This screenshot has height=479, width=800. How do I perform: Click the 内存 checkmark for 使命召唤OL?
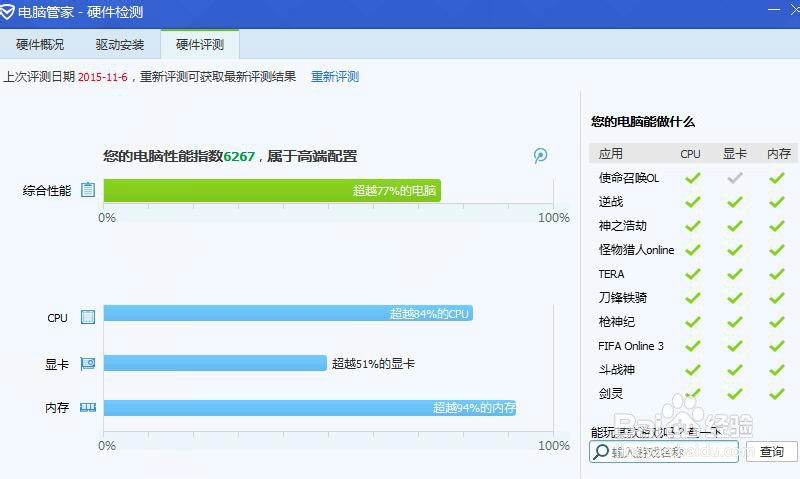coord(777,178)
